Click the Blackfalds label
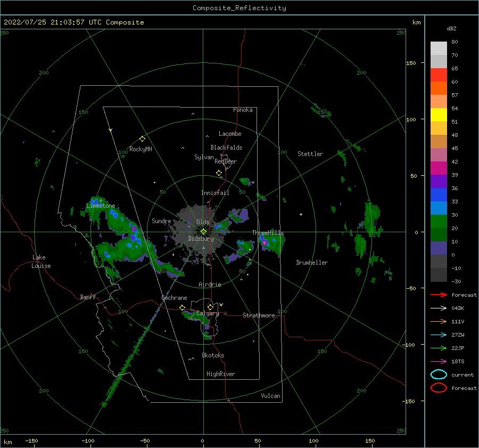Image resolution: width=479 pixels, height=448 pixels. click(x=226, y=148)
